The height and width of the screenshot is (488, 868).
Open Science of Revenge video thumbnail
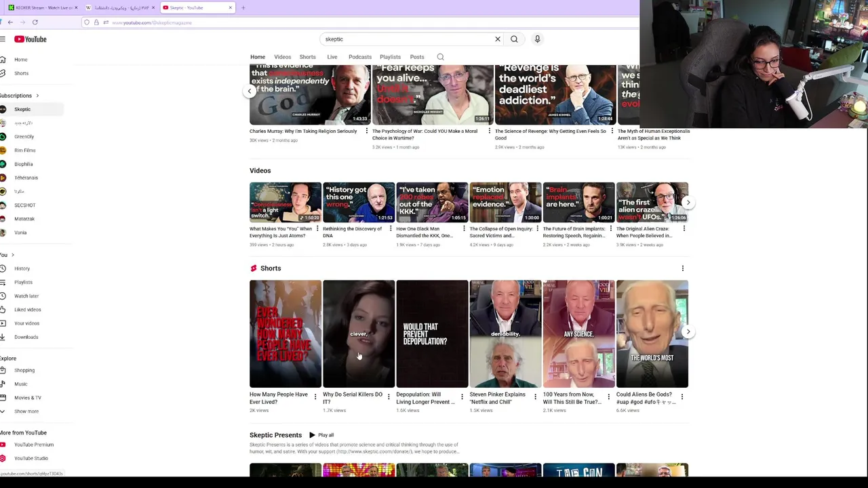[x=555, y=94]
